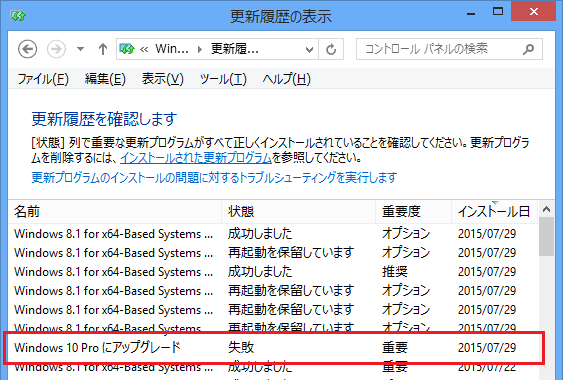Viewport: 563px width, 380px height.
Task: Expand the breadcrumb arrow after Win...
Action: [200, 49]
